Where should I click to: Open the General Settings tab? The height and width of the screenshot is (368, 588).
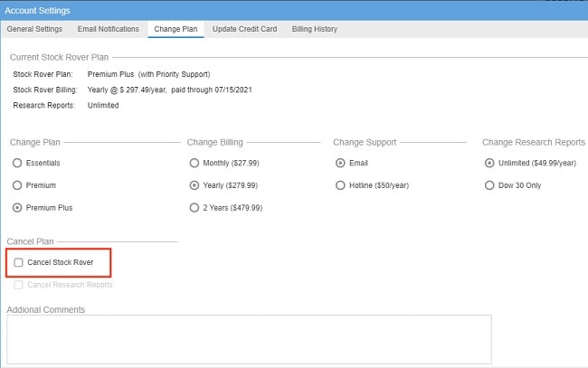point(34,29)
